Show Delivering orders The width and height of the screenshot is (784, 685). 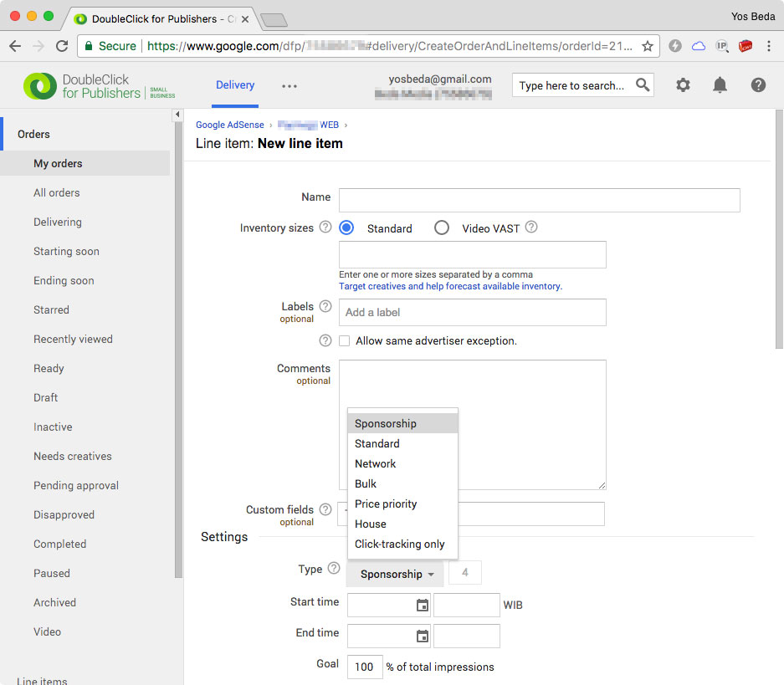coord(58,222)
